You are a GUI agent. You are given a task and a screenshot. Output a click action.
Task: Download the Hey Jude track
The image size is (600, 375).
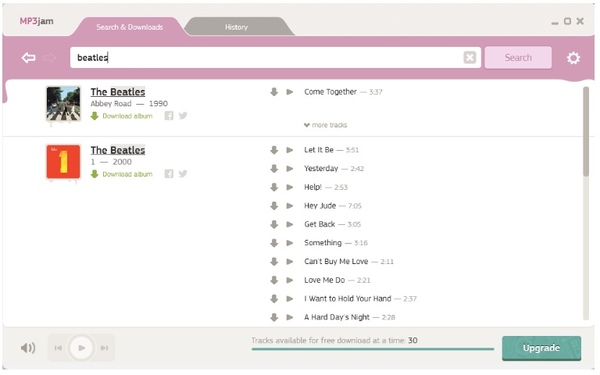[274, 206]
